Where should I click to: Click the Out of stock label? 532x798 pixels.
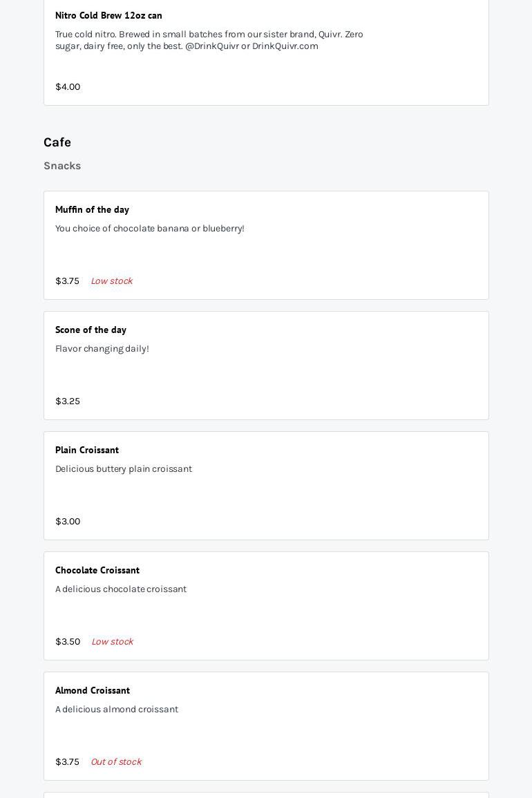tap(115, 762)
